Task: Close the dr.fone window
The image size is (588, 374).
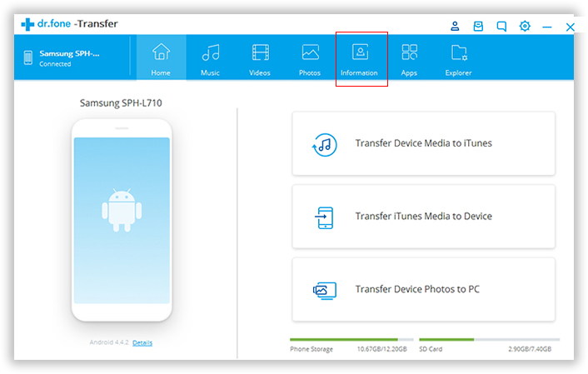Action: pos(571,27)
